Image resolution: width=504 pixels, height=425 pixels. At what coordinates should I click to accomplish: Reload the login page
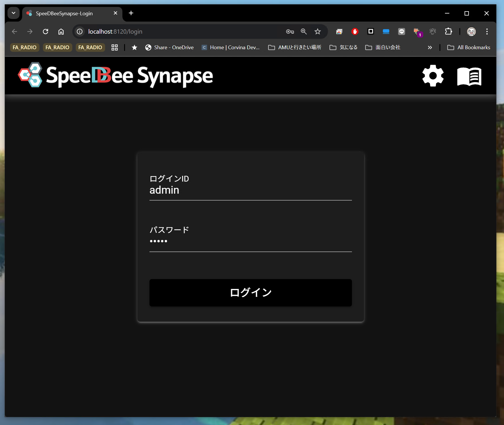pos(46,32)
